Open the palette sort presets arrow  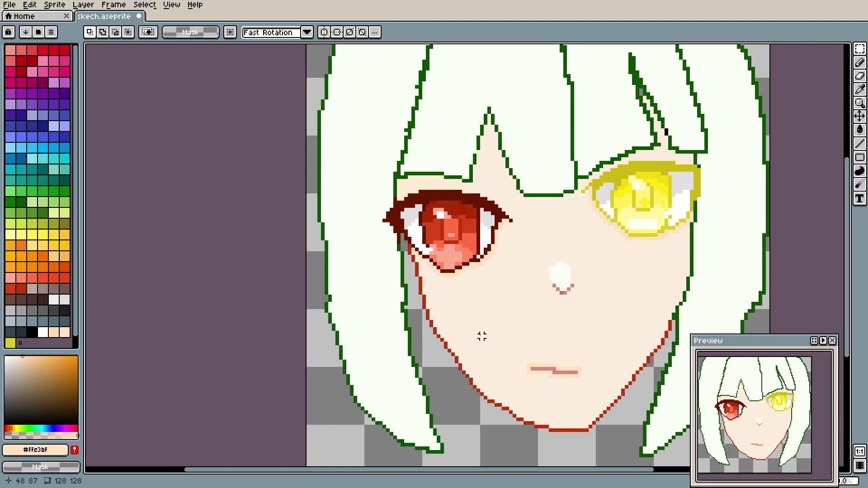click(x=26, y=32)
